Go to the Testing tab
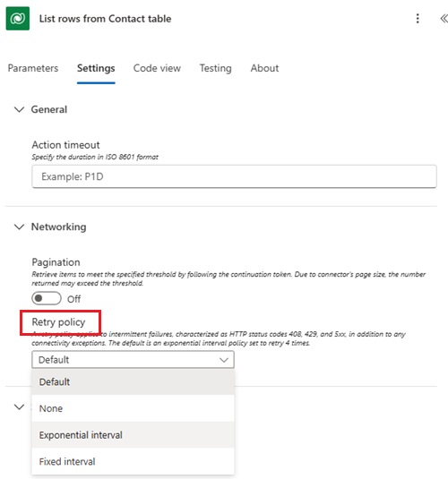Viewport: 448px width, 479px height. pos(216,68)
